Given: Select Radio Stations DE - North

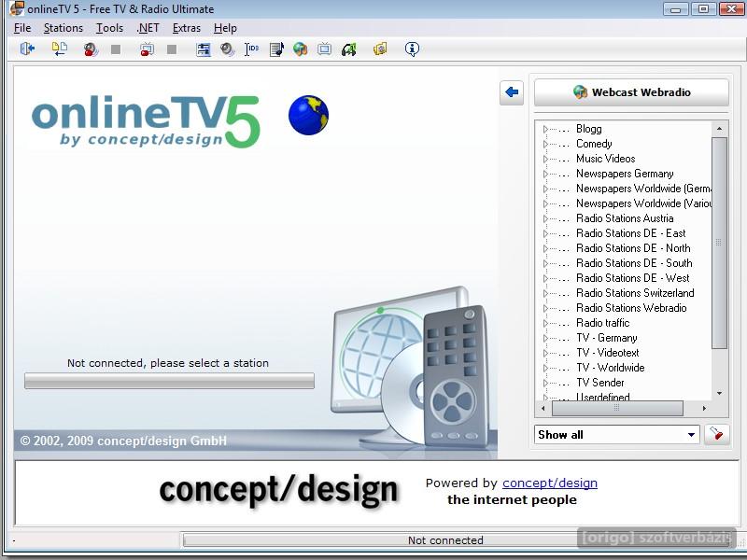Looking at the screenshot, I should point(633,248).
